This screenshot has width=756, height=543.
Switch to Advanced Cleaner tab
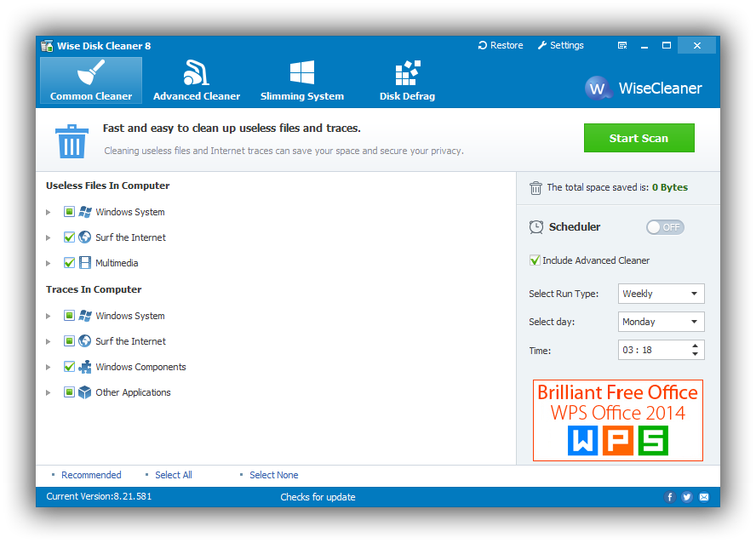pos(196,81)
